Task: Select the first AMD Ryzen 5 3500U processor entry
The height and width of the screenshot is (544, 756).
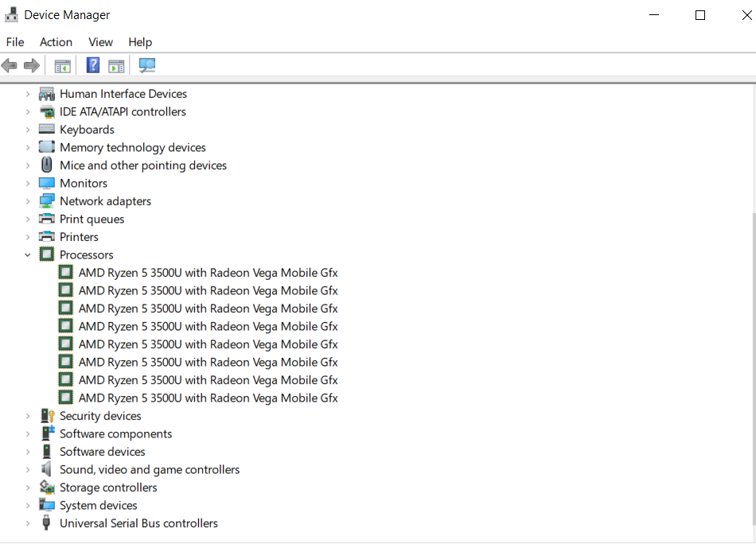Action: click(208, 273)
